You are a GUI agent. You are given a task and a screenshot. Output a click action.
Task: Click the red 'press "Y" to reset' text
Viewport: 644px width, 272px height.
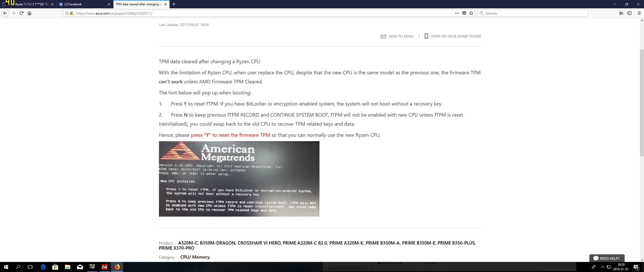pyautogui.click(x=230, y=135)
